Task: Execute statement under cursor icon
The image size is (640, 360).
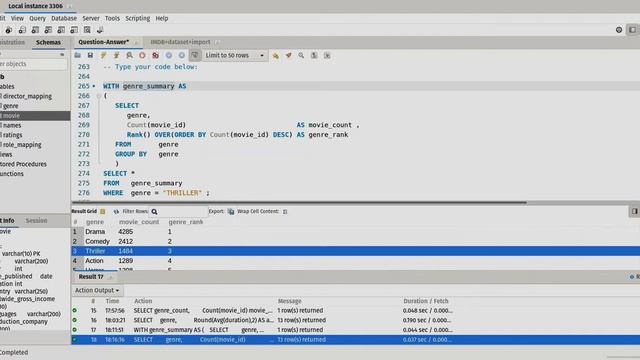Action: tap(116, 55)
